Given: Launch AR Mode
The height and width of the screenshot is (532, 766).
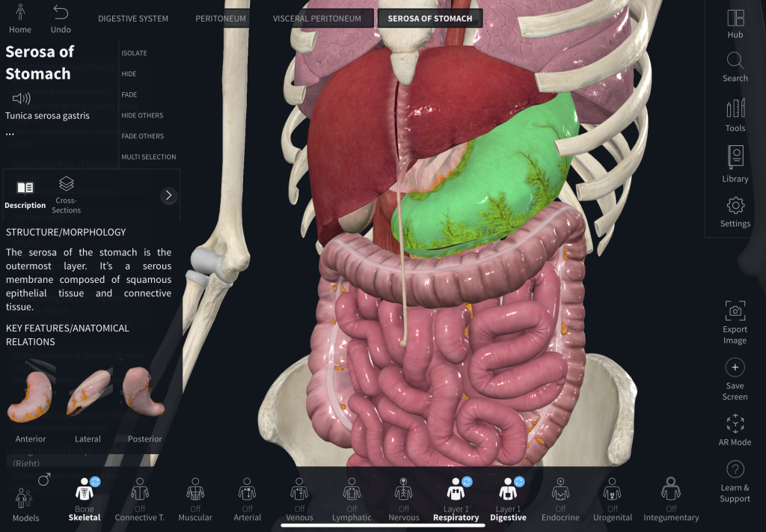Looking at the screenshot, I should click(x=735, y=430).
